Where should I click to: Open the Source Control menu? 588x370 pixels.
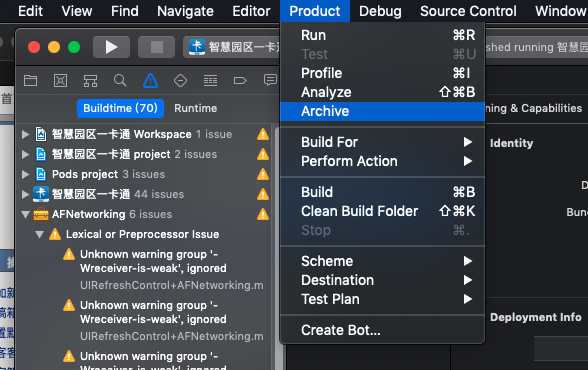point(468,11)
